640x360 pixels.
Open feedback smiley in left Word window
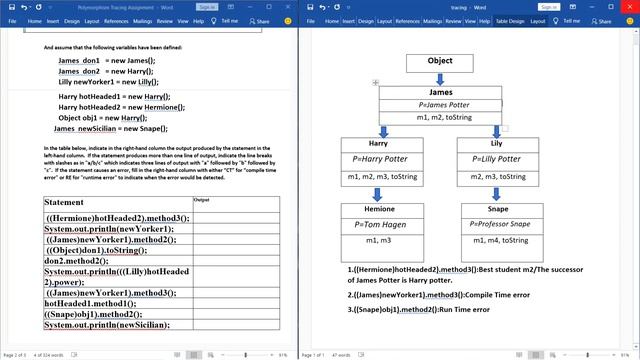[288, 21]
